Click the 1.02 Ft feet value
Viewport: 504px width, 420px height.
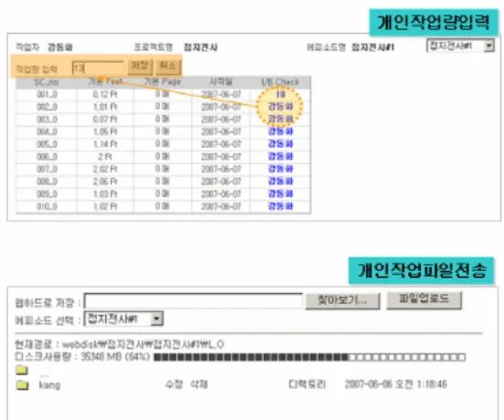tap(105, 206)
